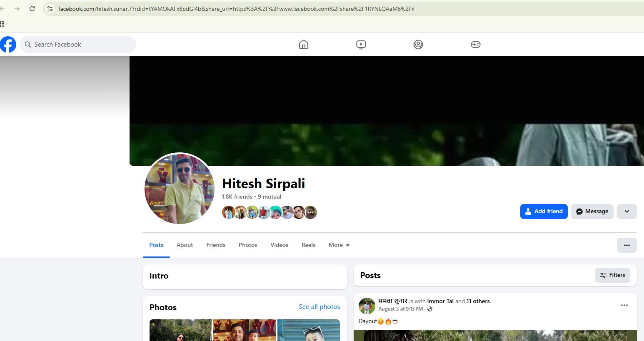644x341 pixels.
Task: Click the Hitesh Sirpali name heading
Action: (x=263, y=184)
